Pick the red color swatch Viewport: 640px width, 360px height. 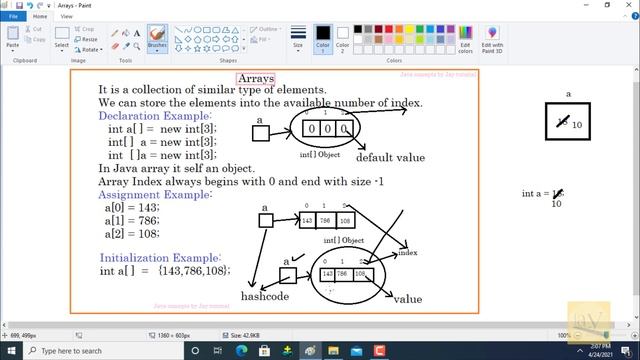pyautogui.click(x=389, y=29)
